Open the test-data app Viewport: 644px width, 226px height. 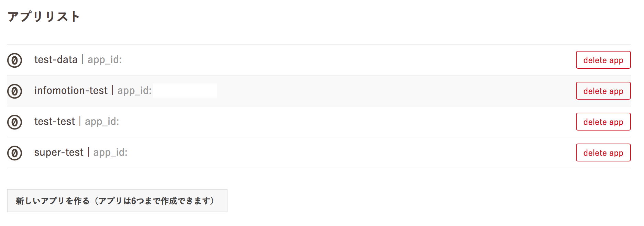click(56, 60)
